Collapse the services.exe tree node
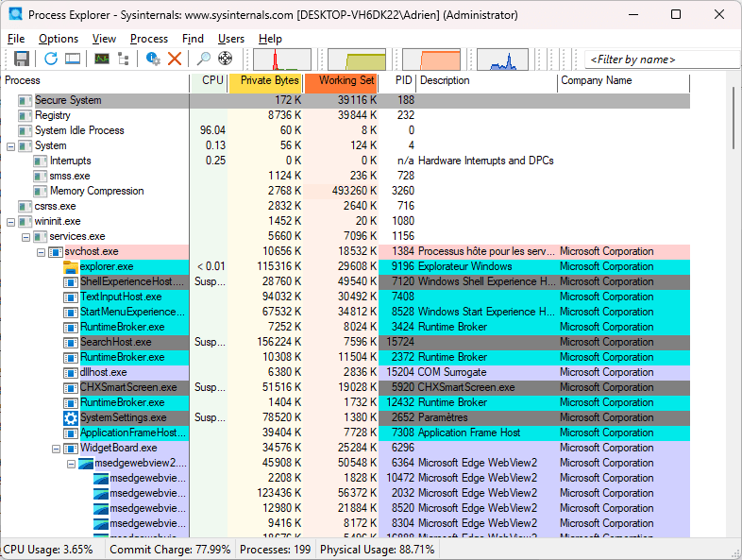The height and width of the screenshot is (560, 742). click(26, 237)
